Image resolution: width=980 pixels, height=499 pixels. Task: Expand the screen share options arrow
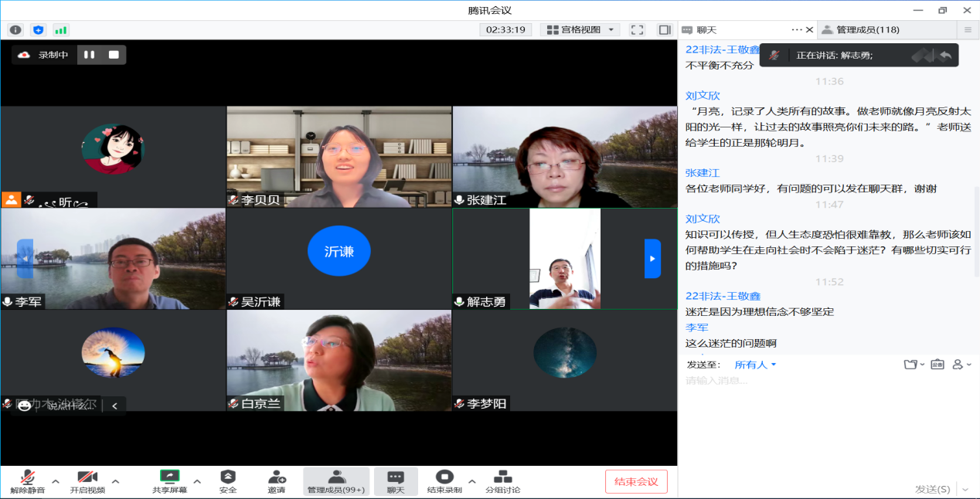[197, 481]
